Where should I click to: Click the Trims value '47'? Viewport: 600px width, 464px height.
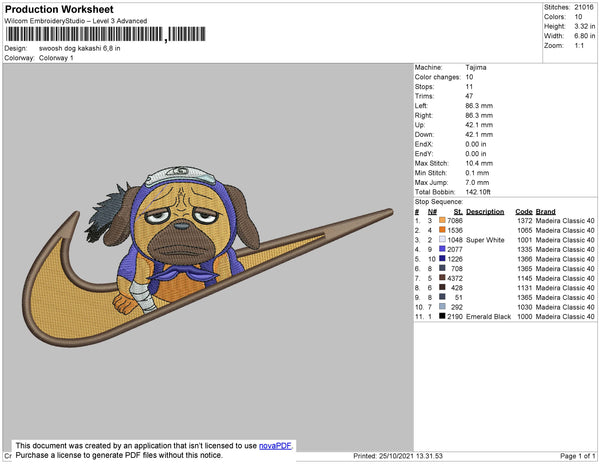[x=469, y=96]
